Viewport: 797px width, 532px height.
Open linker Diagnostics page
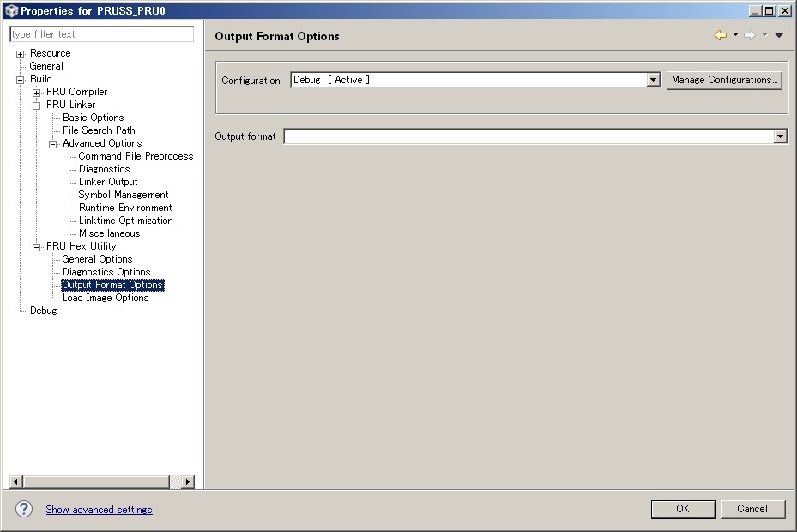pos(104,169)
